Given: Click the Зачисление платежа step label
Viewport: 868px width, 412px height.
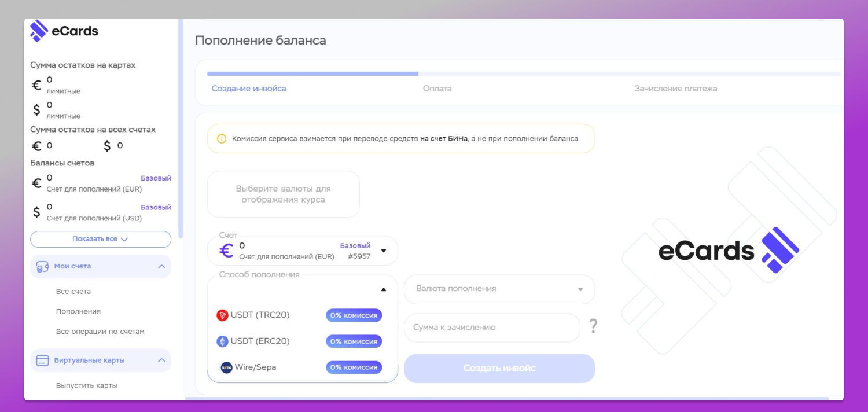Looking at the screenshot, I should (x=676, y=89).
